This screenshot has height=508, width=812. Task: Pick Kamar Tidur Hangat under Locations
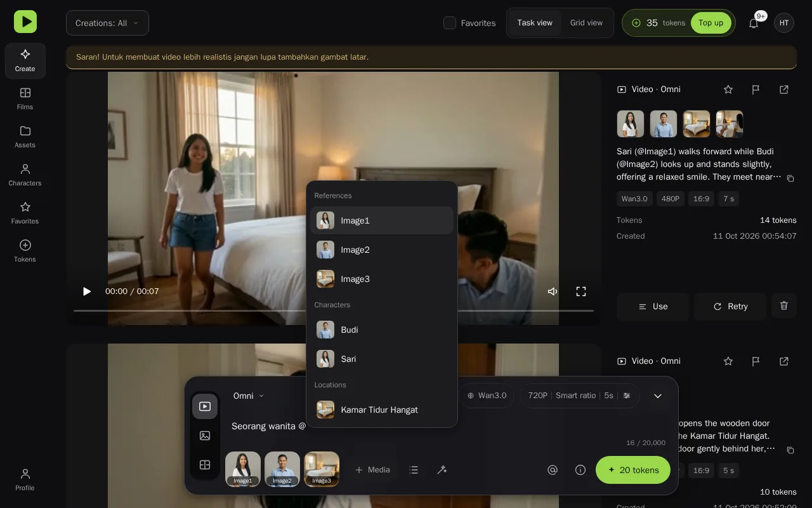(x=382, y=410)
